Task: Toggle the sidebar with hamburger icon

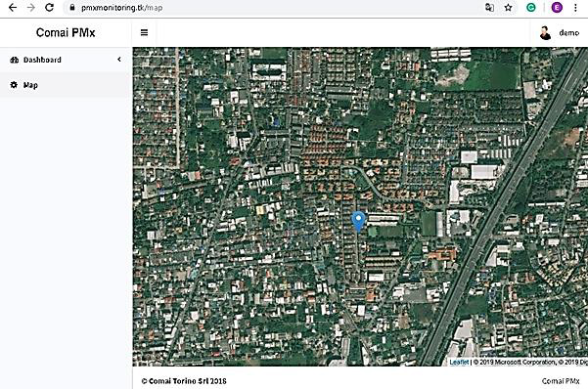Action: [x=144, y=33]
